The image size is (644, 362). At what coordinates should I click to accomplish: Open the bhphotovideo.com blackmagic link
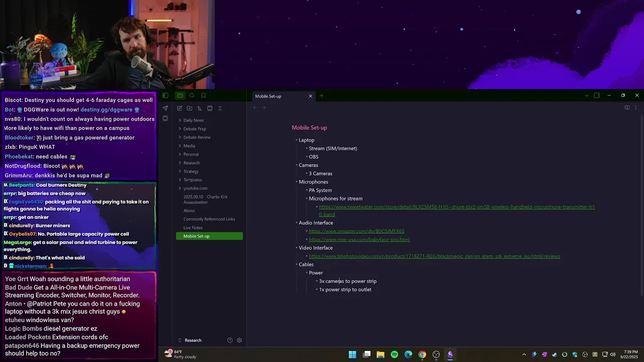coord(434,256)
